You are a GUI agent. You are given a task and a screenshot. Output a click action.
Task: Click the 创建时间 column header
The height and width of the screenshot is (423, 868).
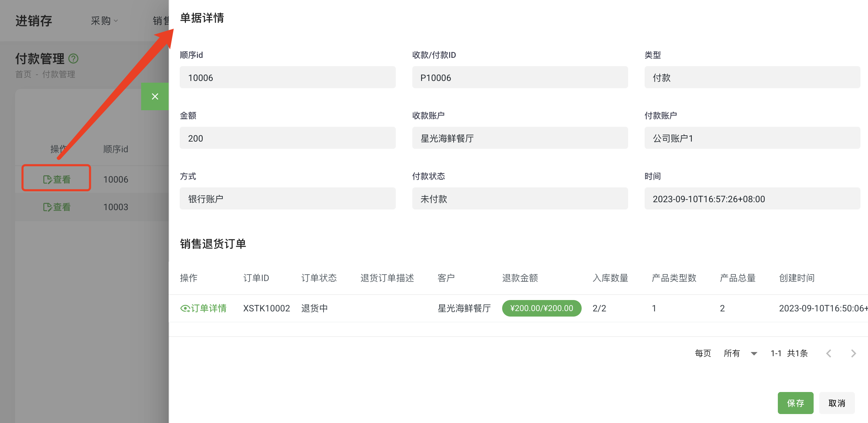coord(797,278)
